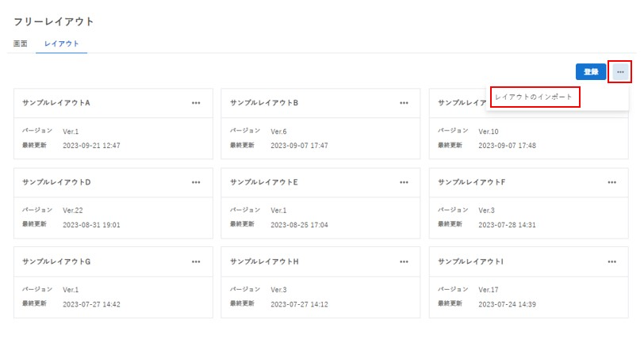Viewport: 644px width, 339px height.
Task: Open more options for サンプルレイアウトB
Action: [x=404, y=103]
